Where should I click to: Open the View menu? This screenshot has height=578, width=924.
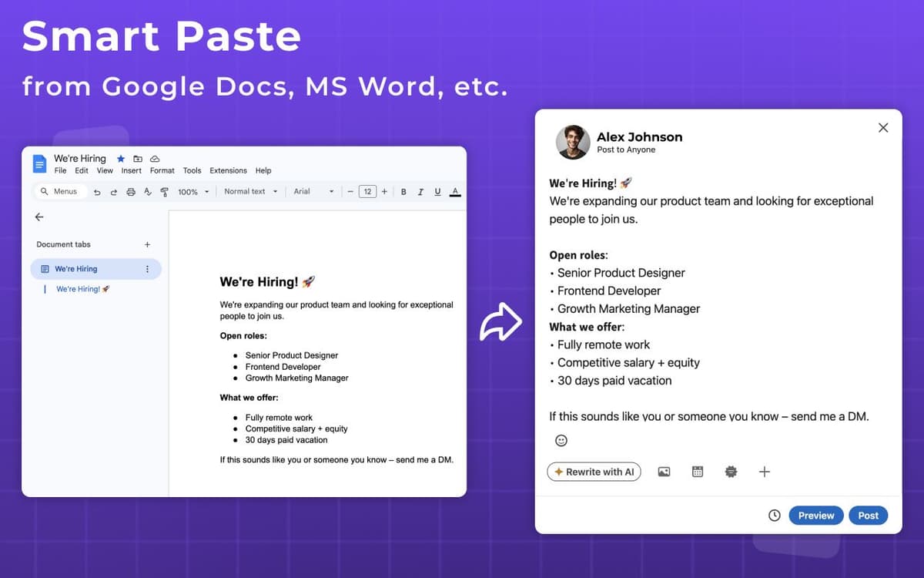pos(105,170)
